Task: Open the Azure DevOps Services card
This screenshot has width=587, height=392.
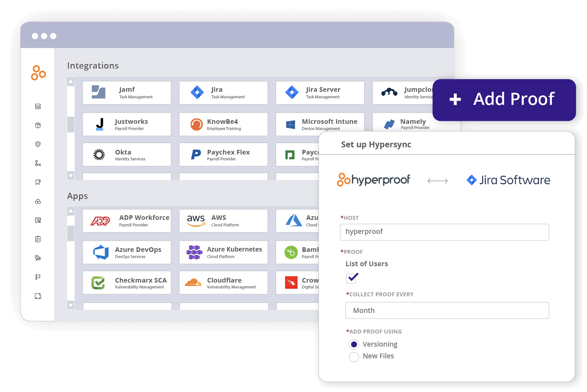Action: click(x=127, y=252)
